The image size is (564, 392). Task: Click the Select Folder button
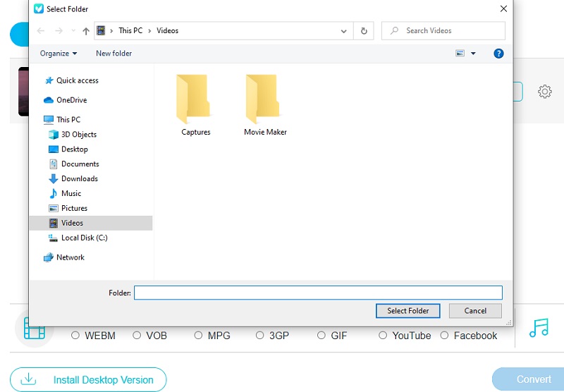coord(408,310)
